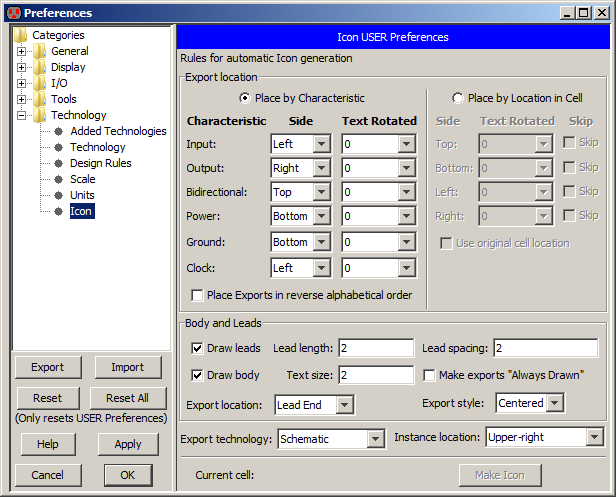
Task: Click the Apply button
Action: coord(127,444)
